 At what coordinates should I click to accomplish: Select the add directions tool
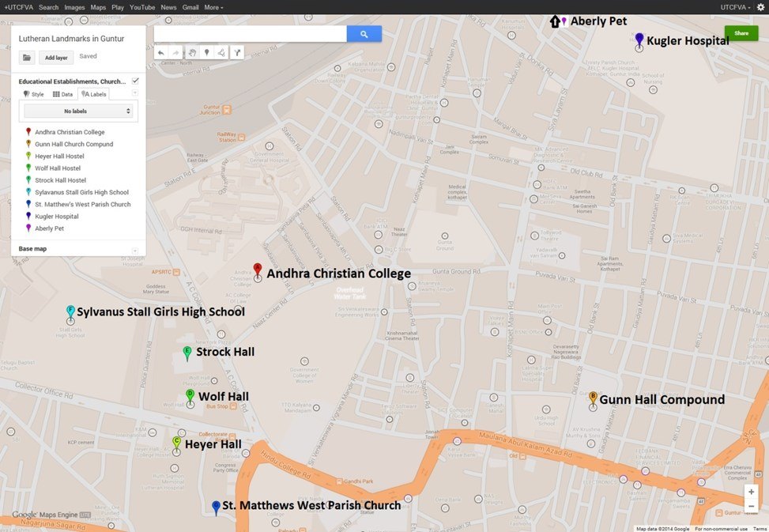click(x=237, y=52)
